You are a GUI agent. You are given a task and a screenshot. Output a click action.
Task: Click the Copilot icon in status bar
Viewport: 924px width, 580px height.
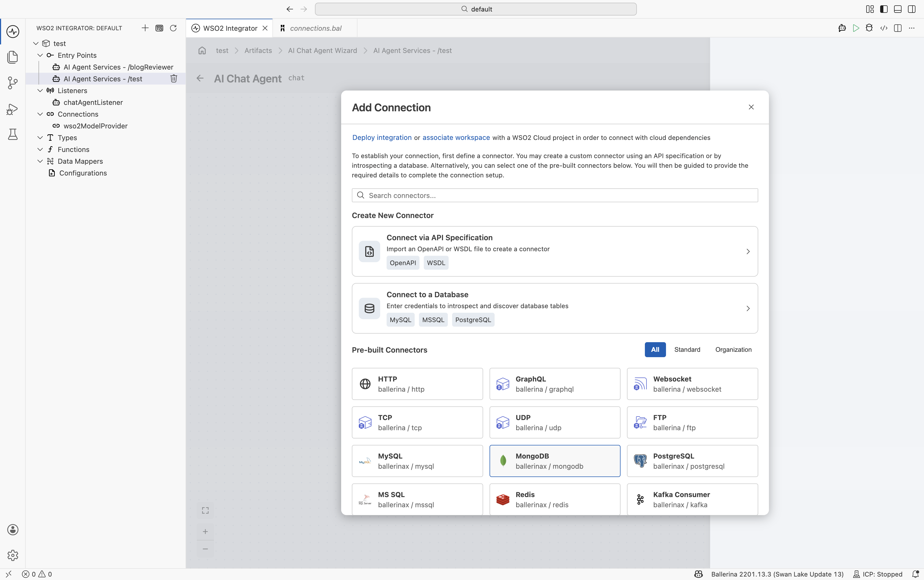699,574
